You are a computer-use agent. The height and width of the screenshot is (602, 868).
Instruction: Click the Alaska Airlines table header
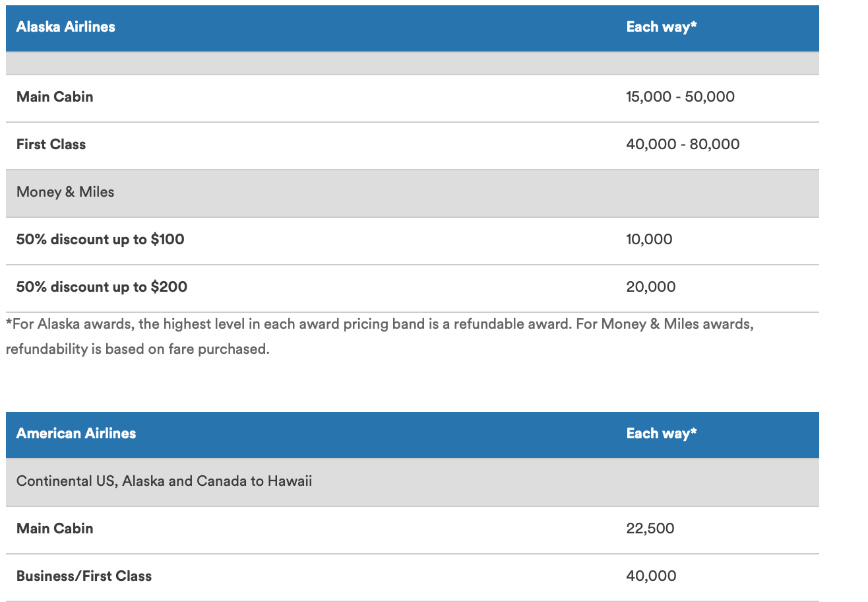[x=66, y=27]
